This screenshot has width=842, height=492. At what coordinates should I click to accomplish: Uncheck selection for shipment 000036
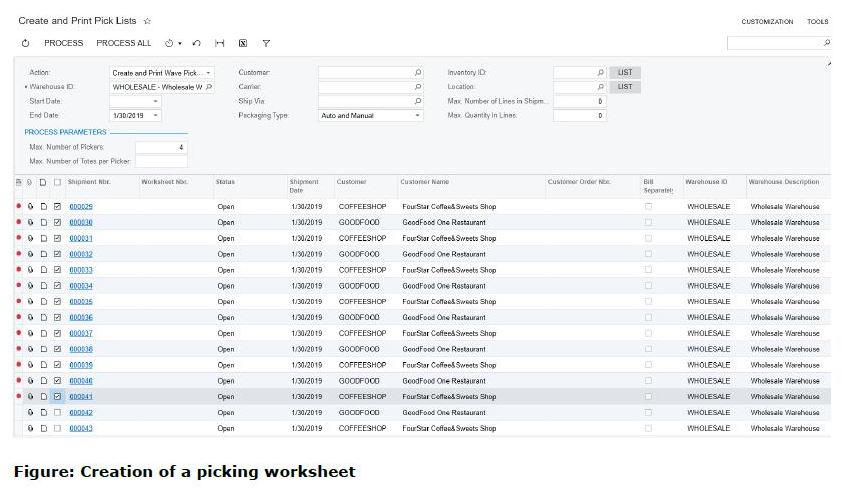pos(57,317)
